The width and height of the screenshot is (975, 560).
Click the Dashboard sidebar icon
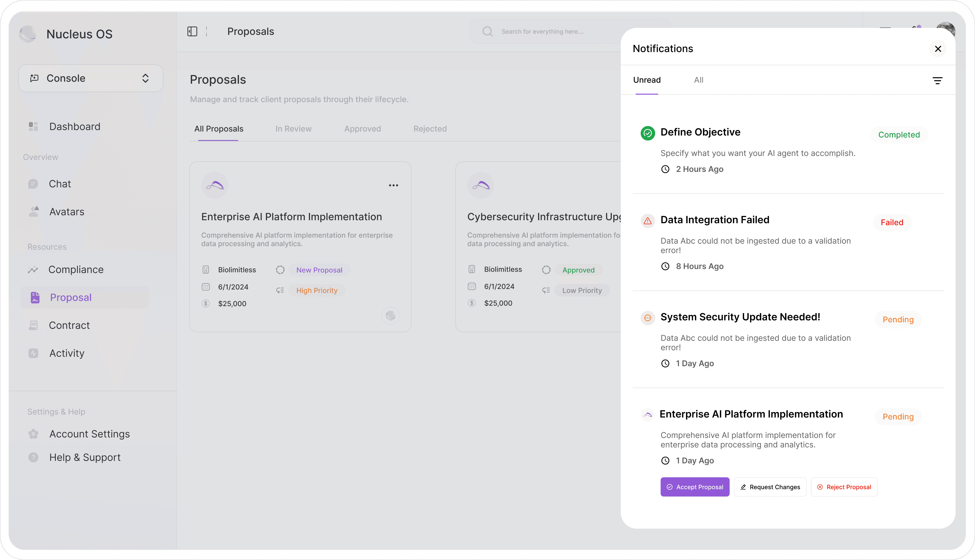(x=33, y=127)
